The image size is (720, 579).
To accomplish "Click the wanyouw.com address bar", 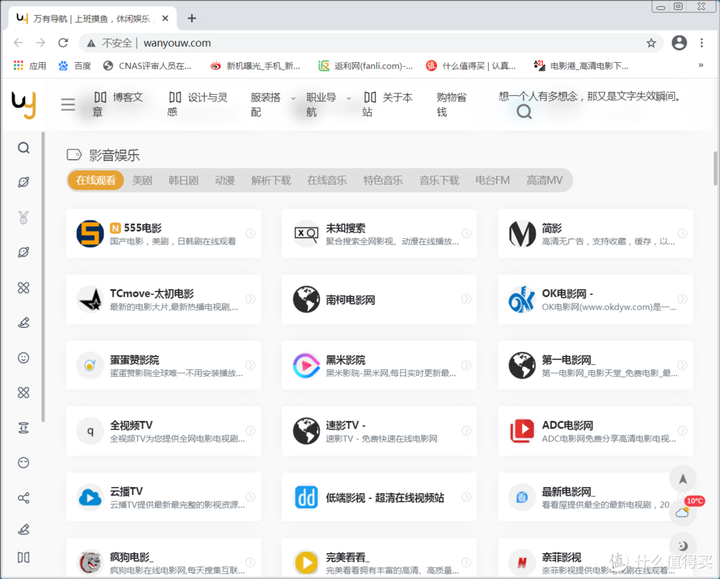I will click(371, 43).
